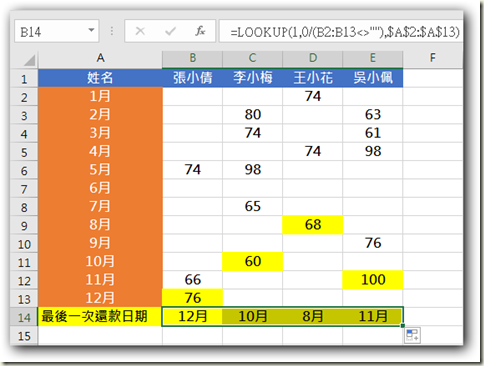Expand the Name Box dropdown arrow
The image size is (484, 366).
click(91, 30)
